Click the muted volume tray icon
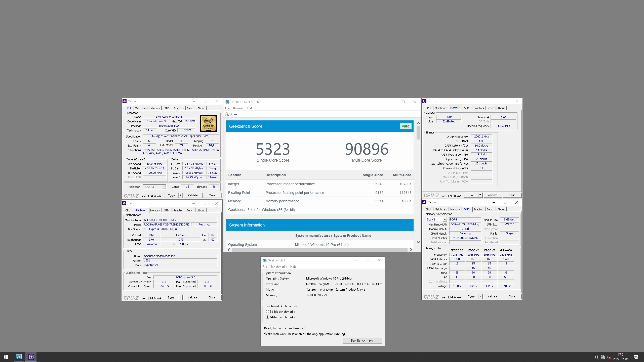 pyautogui.click(x=609, y=357)
